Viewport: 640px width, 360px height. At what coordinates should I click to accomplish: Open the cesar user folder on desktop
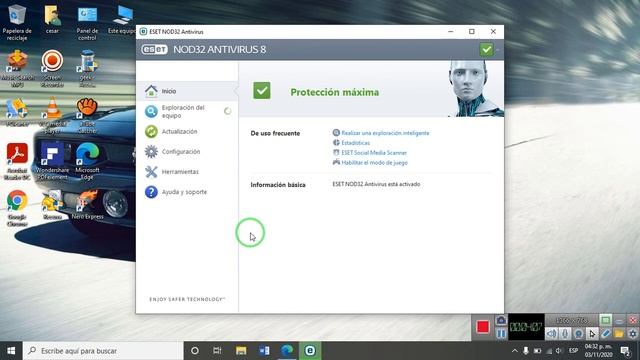point(52,20)
